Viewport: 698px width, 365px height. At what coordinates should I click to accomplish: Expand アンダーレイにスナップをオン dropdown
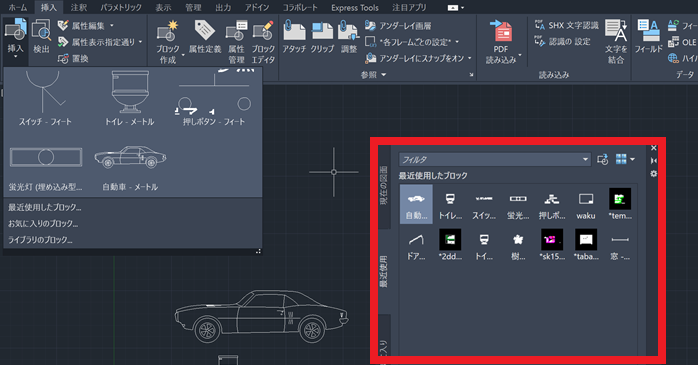click(470, 58)
